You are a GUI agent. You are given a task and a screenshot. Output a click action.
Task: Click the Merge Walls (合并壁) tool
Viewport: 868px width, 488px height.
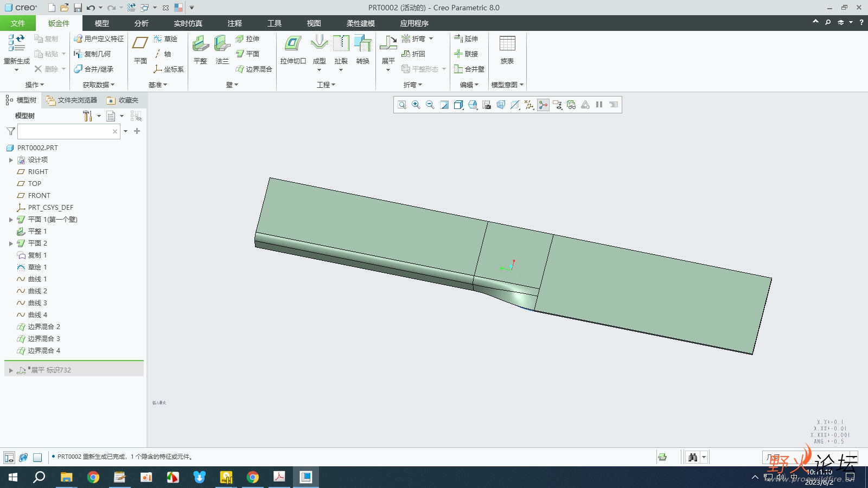(x=469, y=69)
